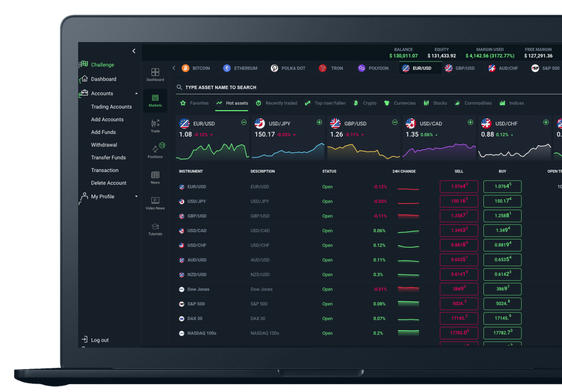Click the S&P 500 ticker icon

pyautogui.click(x=535, y=68)
